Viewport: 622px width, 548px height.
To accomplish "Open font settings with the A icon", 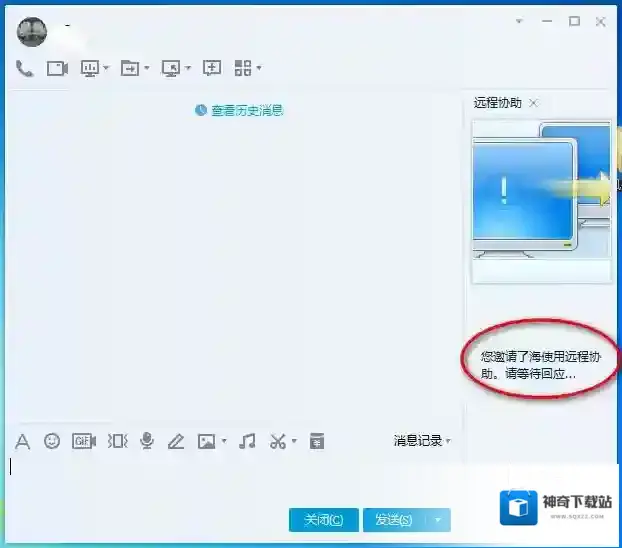I will (22, 441).
